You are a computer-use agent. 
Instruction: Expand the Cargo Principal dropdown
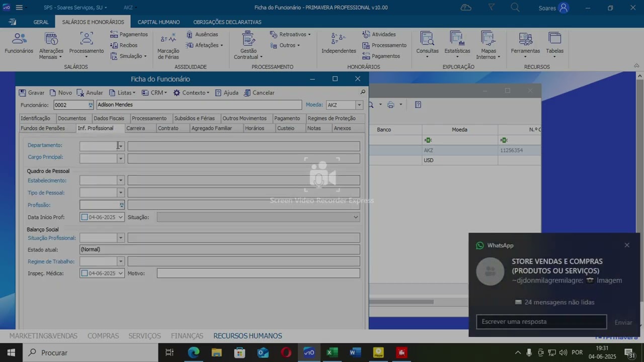tap(120, 158)
